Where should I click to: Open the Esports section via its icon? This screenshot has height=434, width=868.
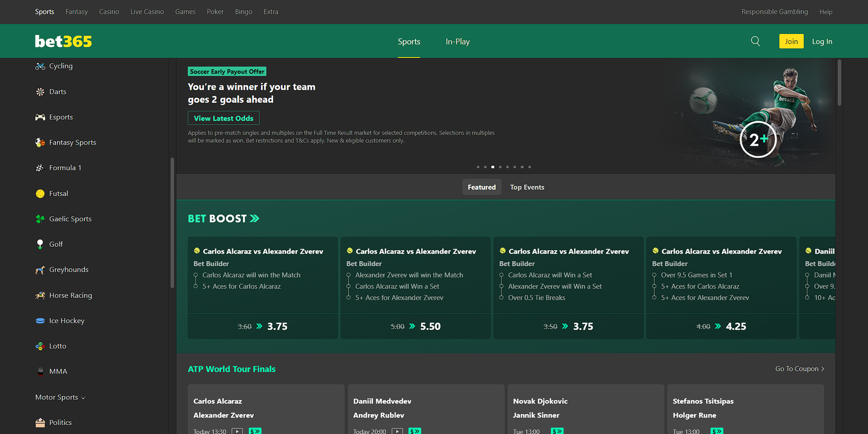pyautogui.click(x=40, y=117)
